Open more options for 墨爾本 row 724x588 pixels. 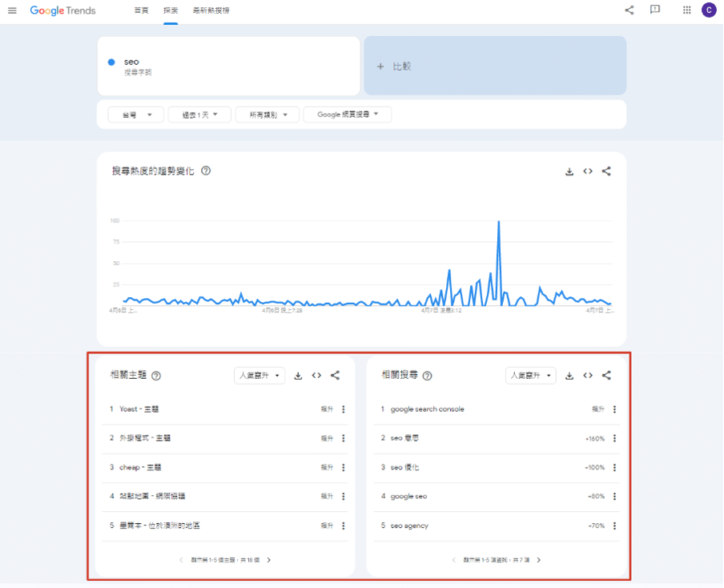coord(343,526)
